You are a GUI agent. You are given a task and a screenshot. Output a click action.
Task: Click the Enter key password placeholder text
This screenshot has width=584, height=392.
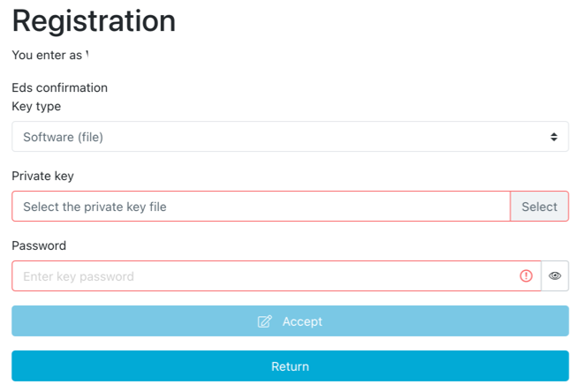(79, 276)
